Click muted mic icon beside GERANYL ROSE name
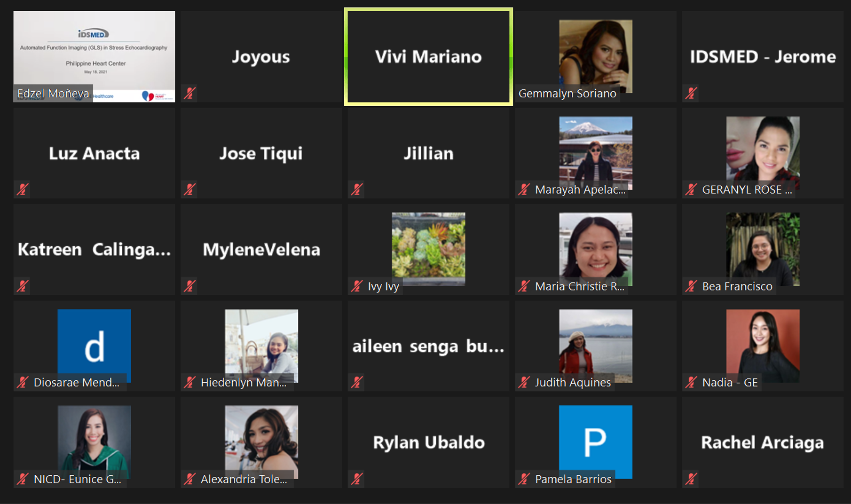The width and height of the screenshot is (851, 504). point(691,189)
